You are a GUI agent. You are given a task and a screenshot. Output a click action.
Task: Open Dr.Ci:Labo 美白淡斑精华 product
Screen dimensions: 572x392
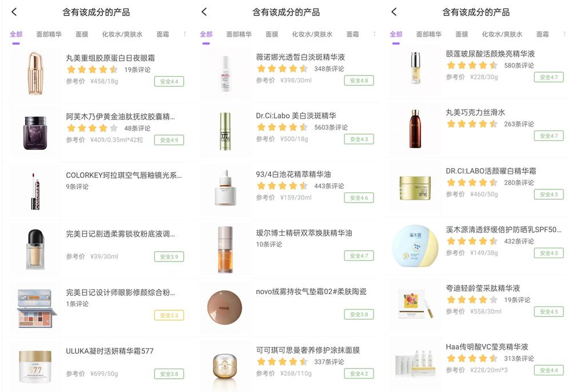coord(296,116)
